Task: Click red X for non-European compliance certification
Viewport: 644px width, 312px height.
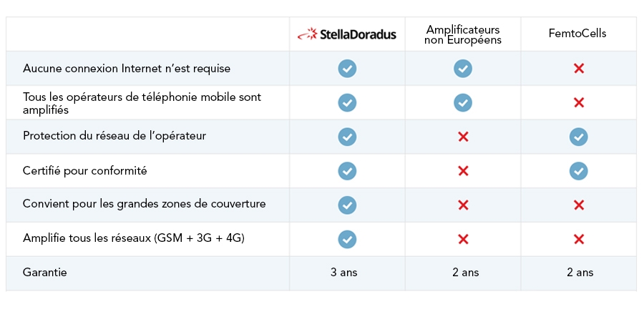Action: tap(463, 170)
